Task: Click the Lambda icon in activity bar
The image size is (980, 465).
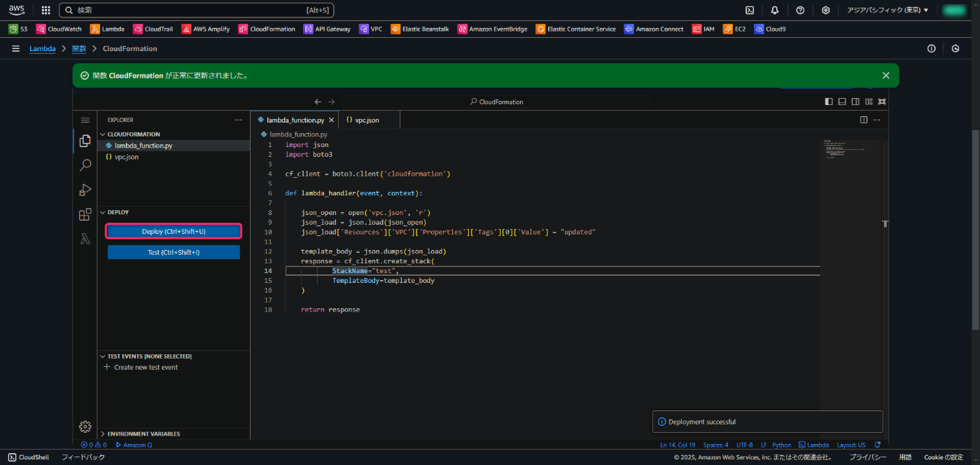Action: [x=85, y=239]
